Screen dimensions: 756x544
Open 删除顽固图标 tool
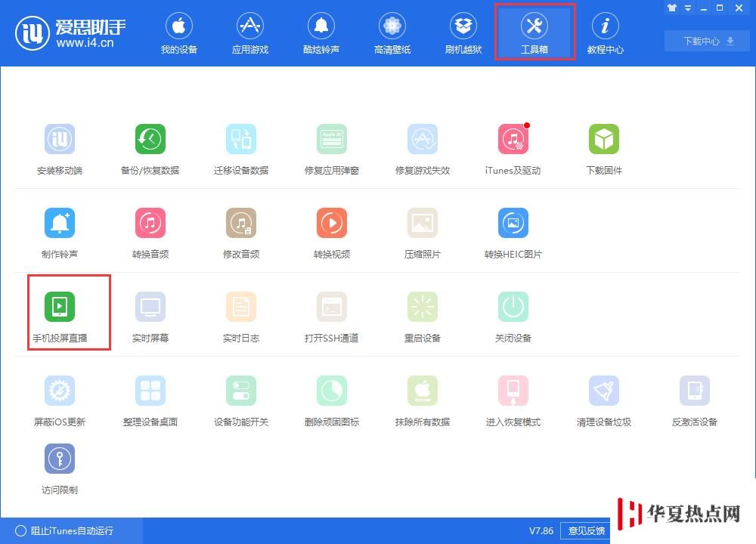pos(332,401)
